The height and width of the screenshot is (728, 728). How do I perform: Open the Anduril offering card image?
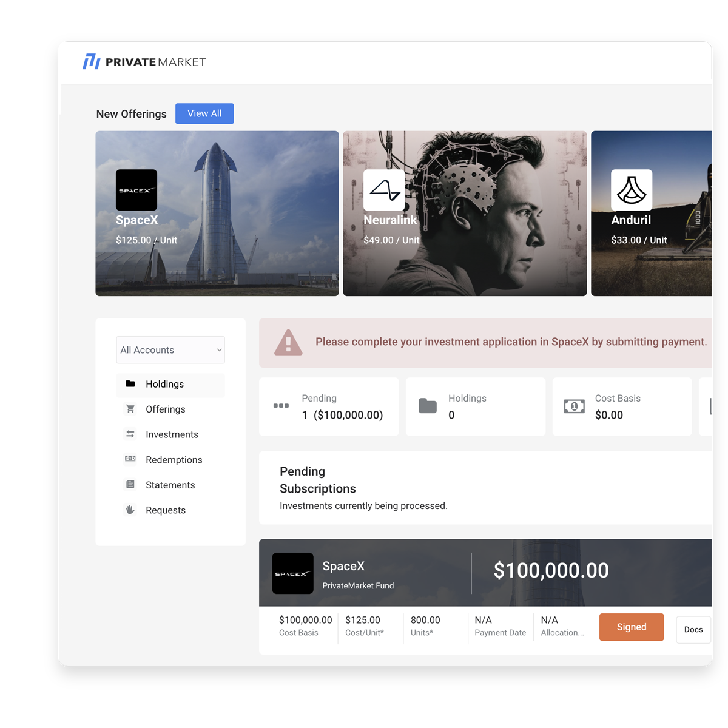[651, 214]
